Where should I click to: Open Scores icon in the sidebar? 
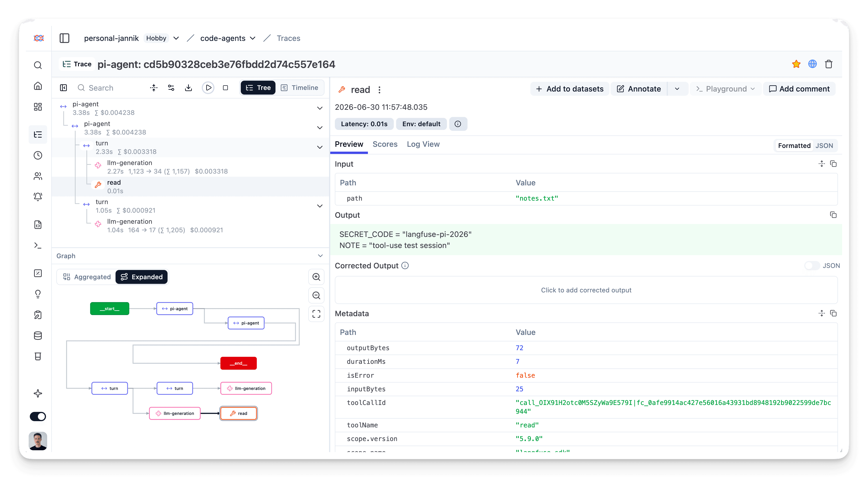38,273
